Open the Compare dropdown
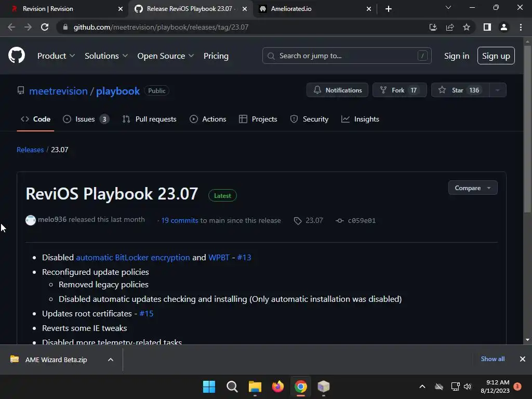532x399 pixels. [x=473, y=188]
